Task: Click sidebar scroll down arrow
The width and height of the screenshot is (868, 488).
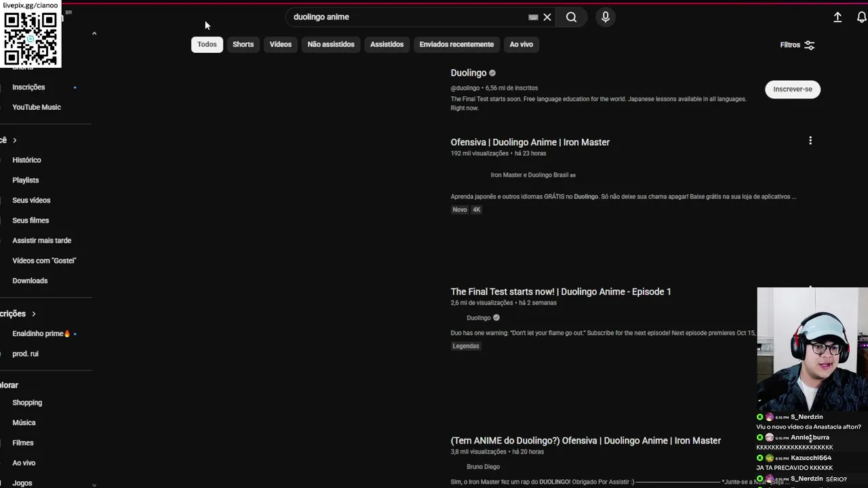Action: tap(94, 484)
